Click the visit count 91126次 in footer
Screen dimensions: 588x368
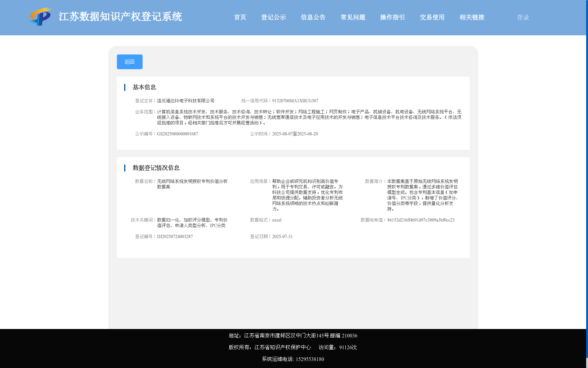tap(348, 347)
